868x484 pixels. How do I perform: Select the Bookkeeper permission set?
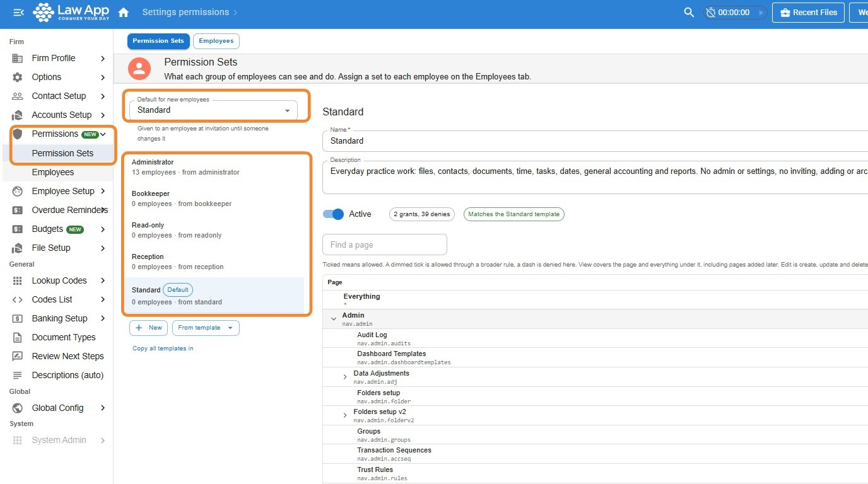(214, 199)
